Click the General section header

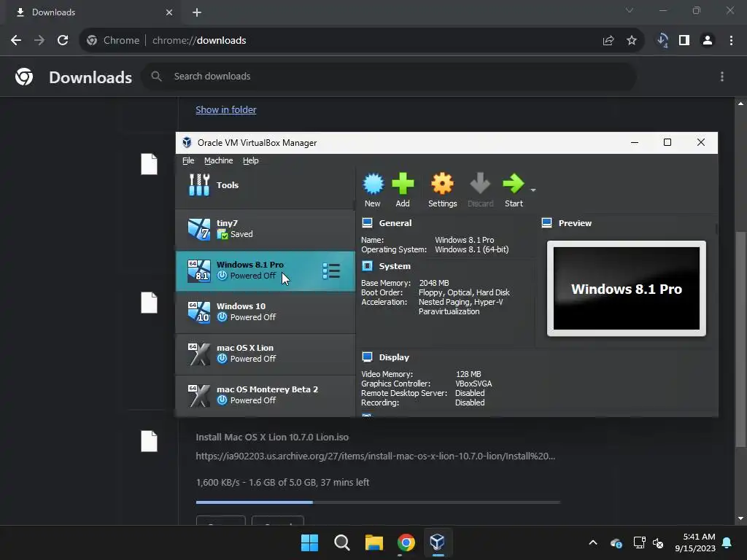coord(395,223)
